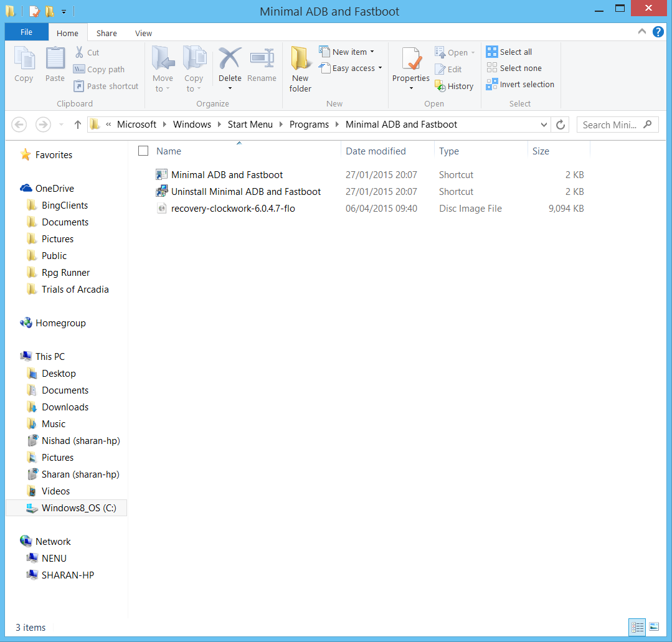The height and width of the screenshot is (642, 672).
Task: Click Paste shortcut option
Action: click(x=106, y=86)
